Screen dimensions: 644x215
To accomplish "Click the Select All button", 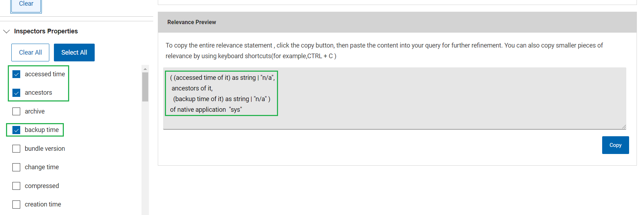I will point(74,53).
